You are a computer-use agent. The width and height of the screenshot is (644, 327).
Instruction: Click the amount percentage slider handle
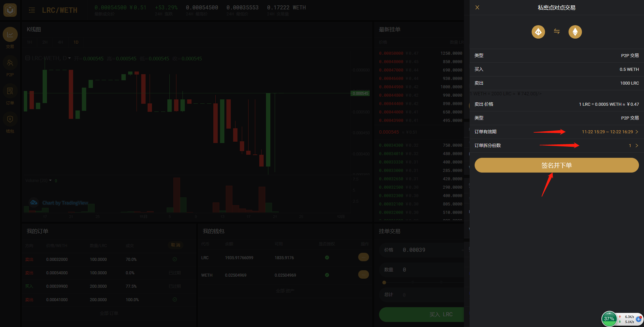384,282
